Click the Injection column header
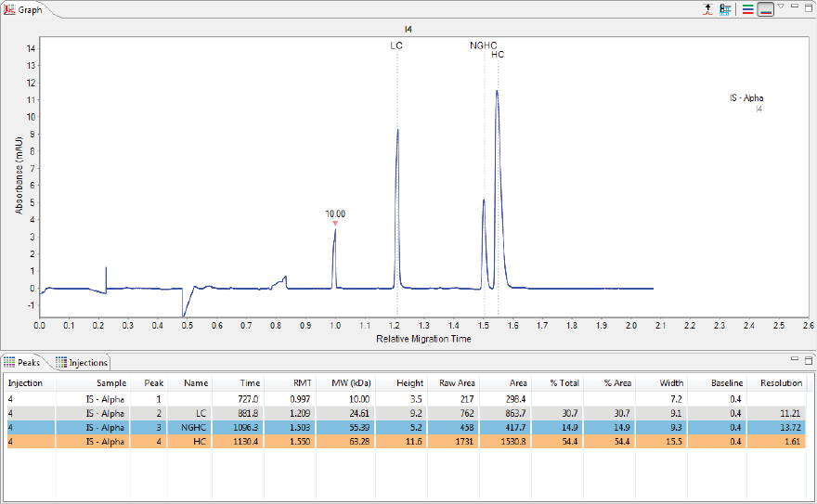This screenshot has height=504, width=817. [x=25, y=383]
